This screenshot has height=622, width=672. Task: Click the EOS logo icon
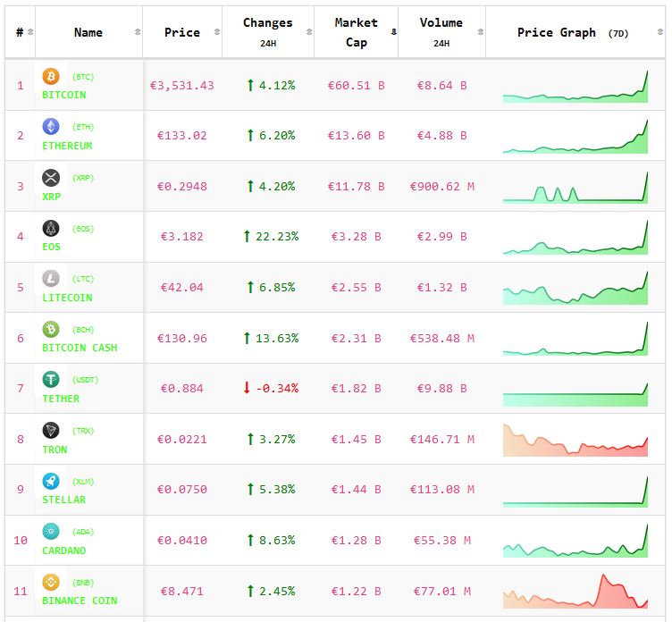point(51,229)
